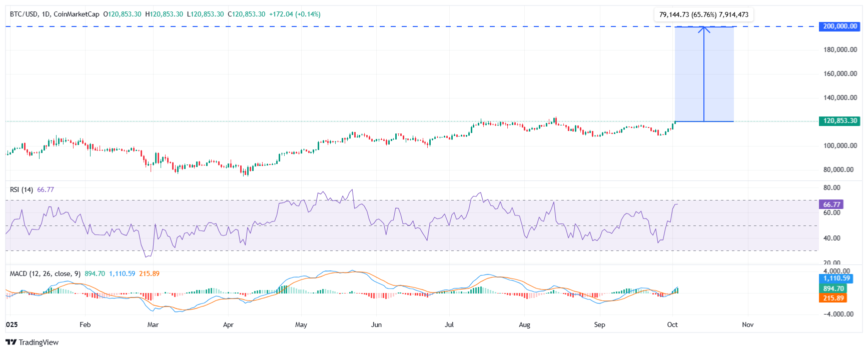This screenshot has height=352, width=868.
Task: Click the blue upward arrow tip
Action: pyautogui.click(x=704, y=27)
